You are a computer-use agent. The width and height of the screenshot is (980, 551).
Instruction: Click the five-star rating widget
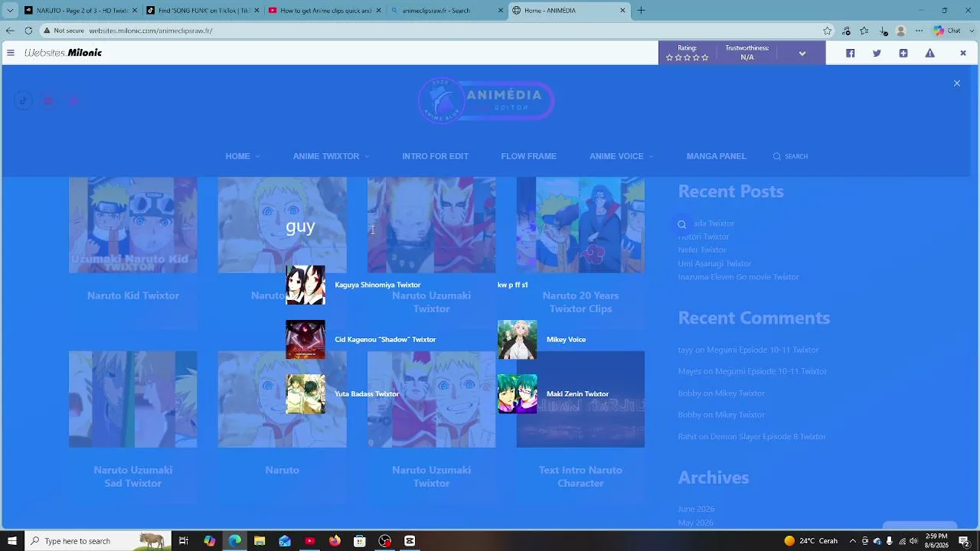[687, 57]
